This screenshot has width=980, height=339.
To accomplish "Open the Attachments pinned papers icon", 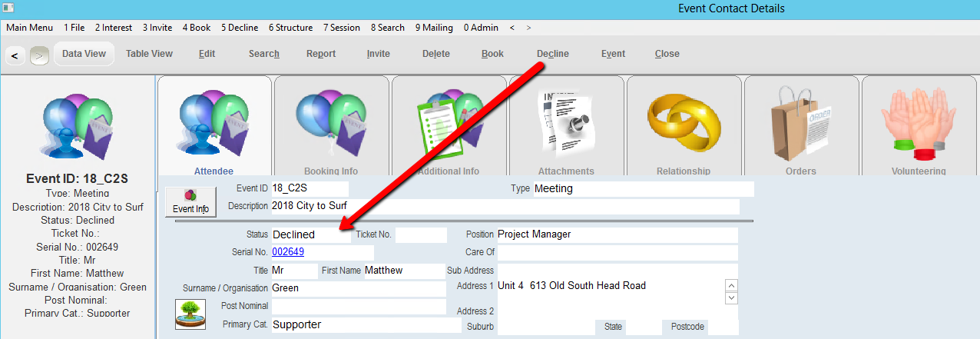I will point(566,123).
